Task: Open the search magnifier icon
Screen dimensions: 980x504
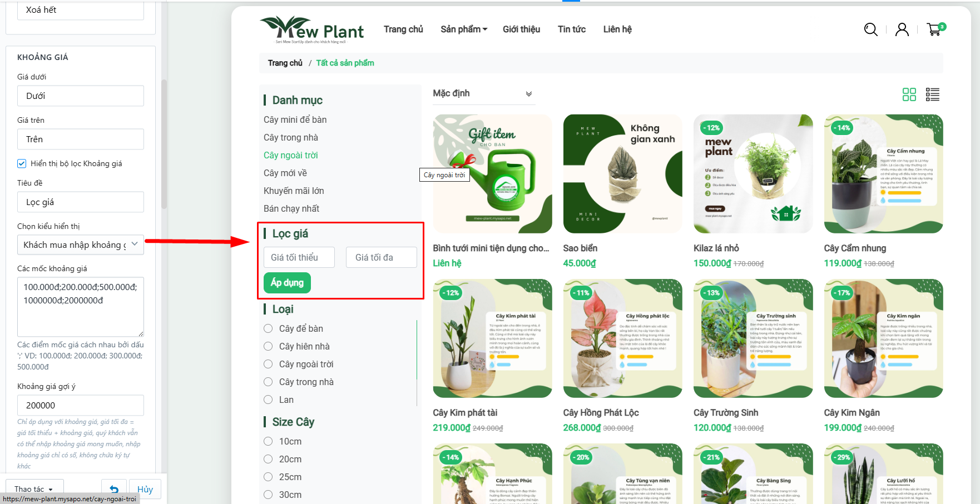Action: [871, 29]
